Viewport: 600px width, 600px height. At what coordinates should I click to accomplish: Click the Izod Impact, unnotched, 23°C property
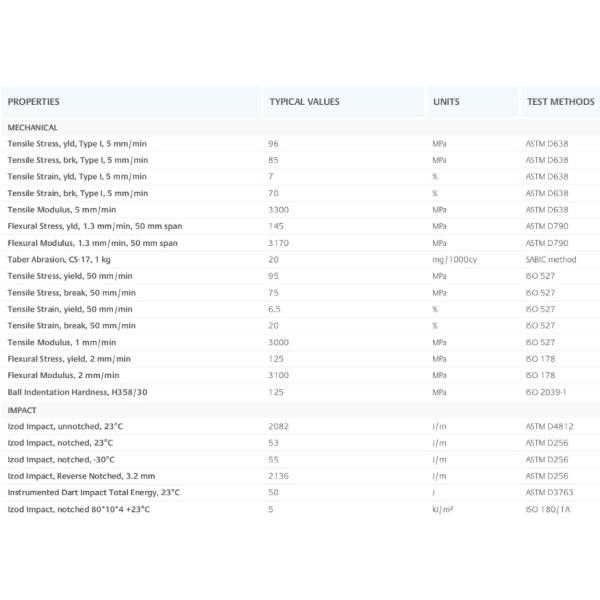[66, 426]
